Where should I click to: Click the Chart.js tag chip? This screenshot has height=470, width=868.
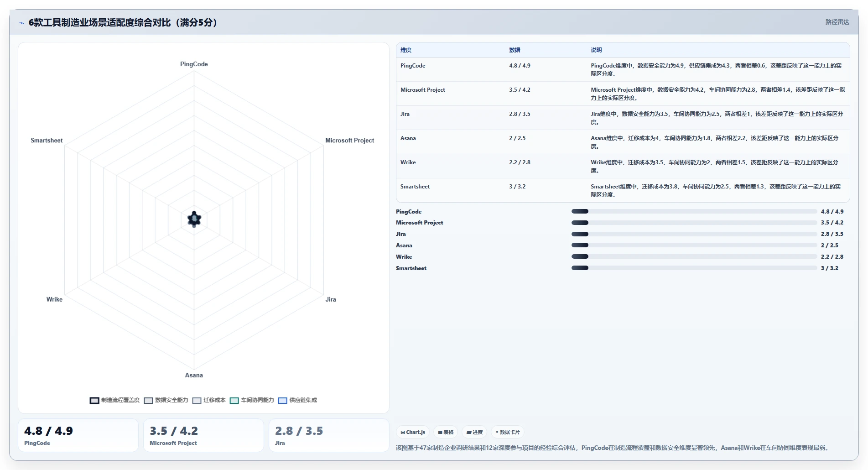(413, 432)
